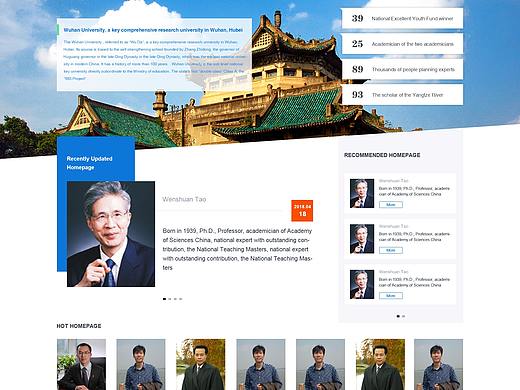This screenshot has height=390, width=520.
Task: Open the fifth hot homepage thumbnail
Action: (320, 365)
